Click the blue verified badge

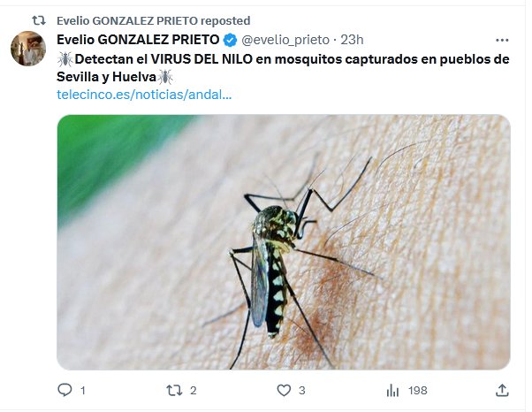point(230,40)
